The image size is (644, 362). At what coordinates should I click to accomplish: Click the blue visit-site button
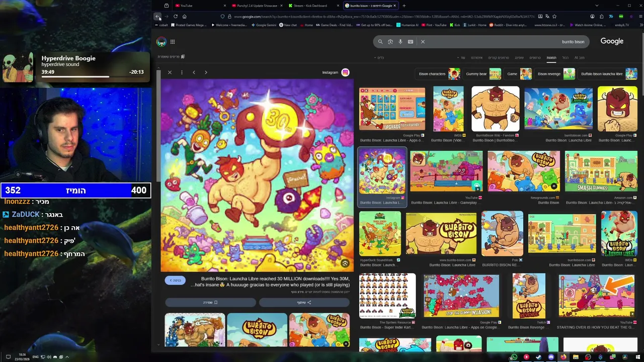pos(175,280)
